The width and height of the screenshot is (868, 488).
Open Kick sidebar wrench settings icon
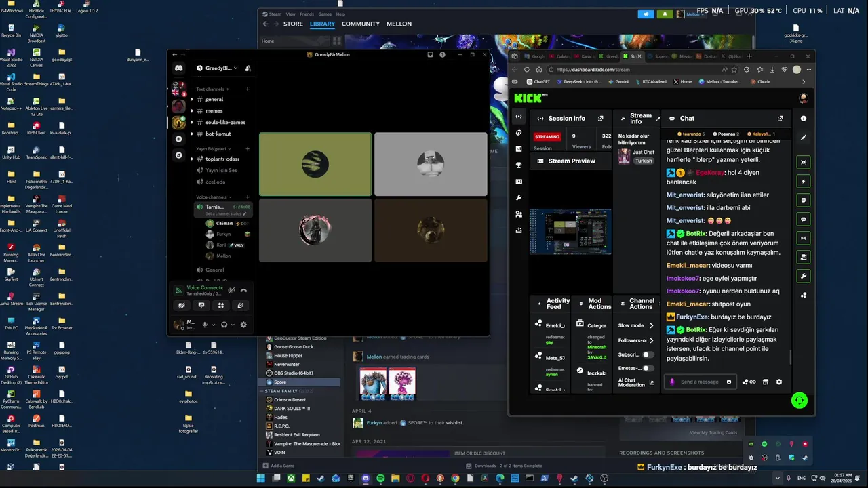pos(519,197)
